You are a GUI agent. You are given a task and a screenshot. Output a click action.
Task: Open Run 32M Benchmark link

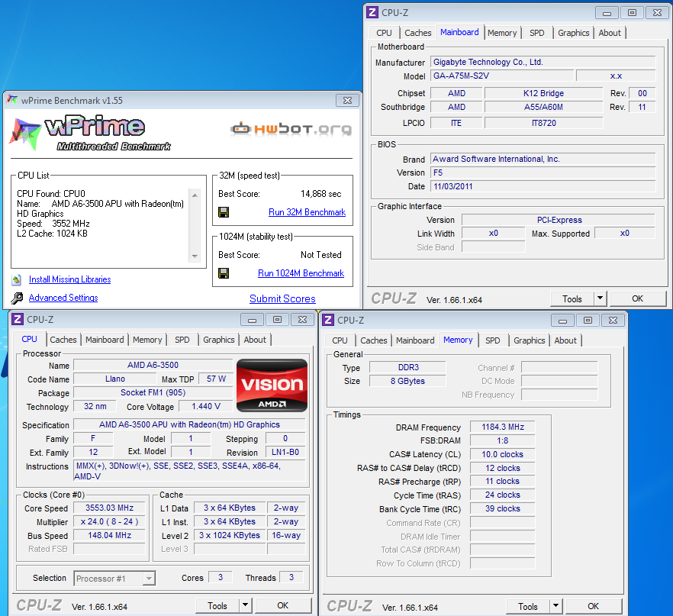(307, 212)
